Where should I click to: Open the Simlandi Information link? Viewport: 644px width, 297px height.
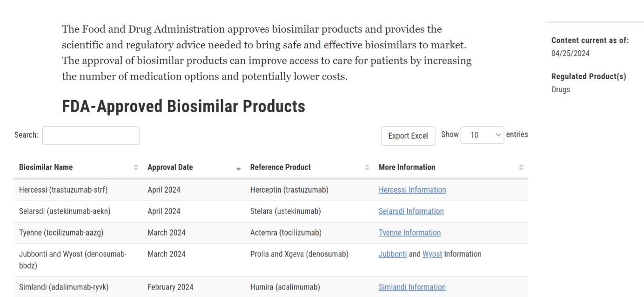point(412,287)
